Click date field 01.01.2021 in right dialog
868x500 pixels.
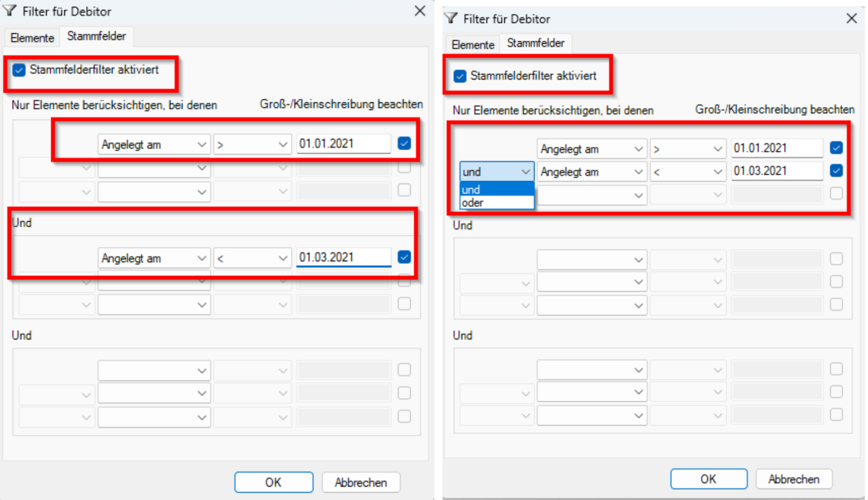point(777,148)
